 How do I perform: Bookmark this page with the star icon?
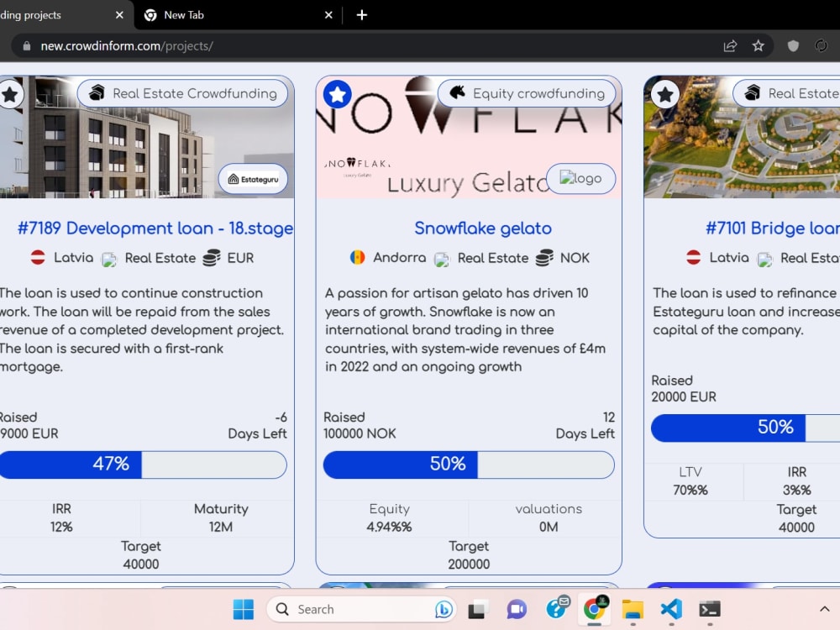758,46
